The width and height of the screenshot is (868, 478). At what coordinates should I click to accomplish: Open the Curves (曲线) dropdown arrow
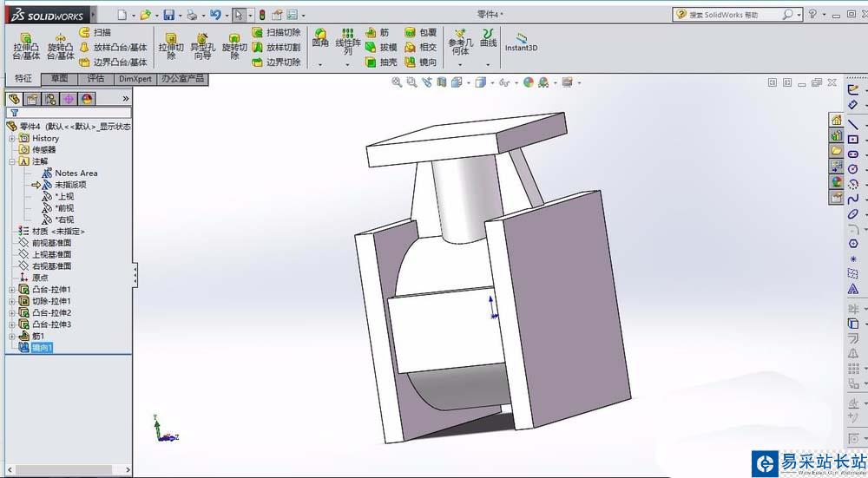click(488, 65)
